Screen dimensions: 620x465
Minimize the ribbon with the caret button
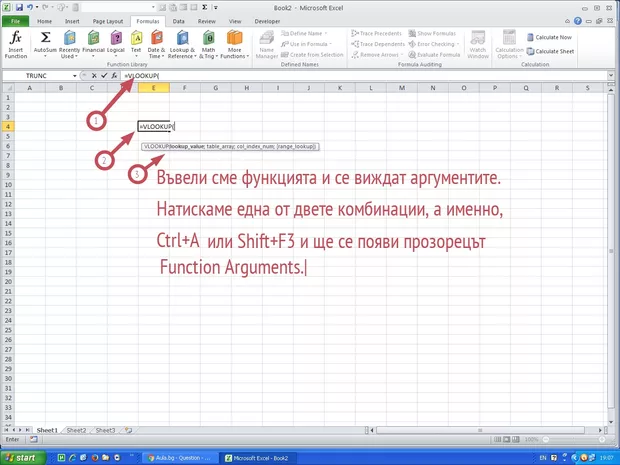click(567, 21)
